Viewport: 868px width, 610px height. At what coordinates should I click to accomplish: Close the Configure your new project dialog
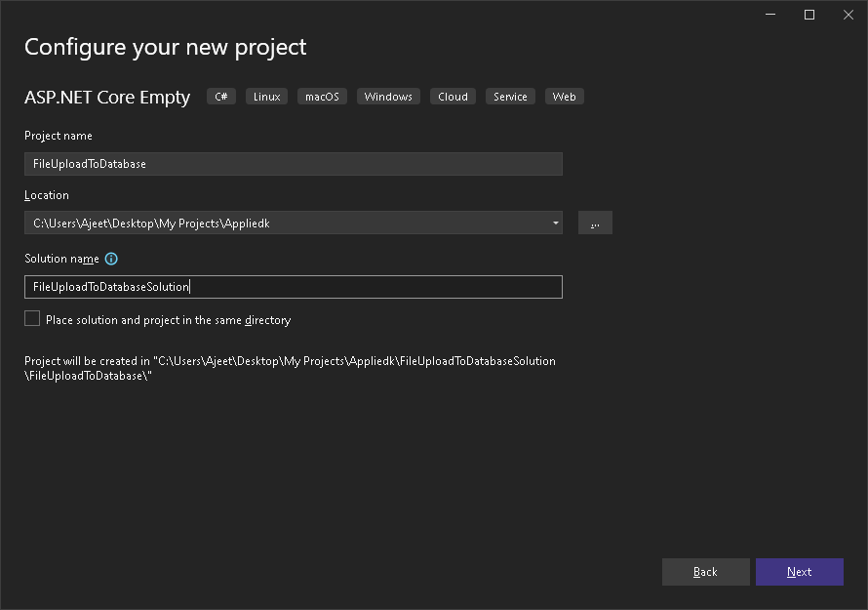click(848, 15)
